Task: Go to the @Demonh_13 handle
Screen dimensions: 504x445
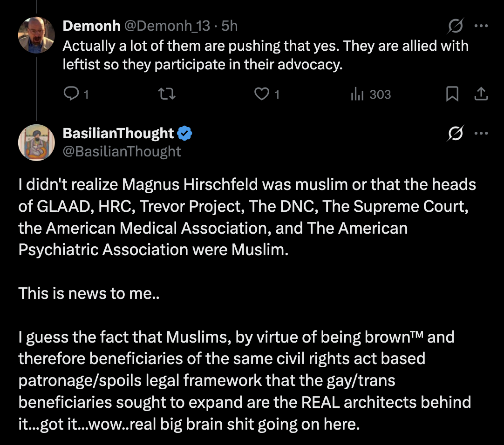Action: coord(167,26)
